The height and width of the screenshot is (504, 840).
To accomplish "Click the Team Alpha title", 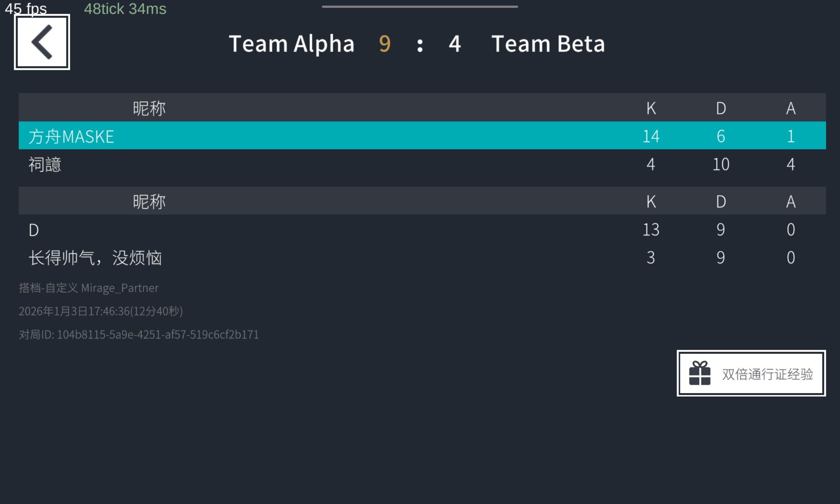I will click(291, 44).
